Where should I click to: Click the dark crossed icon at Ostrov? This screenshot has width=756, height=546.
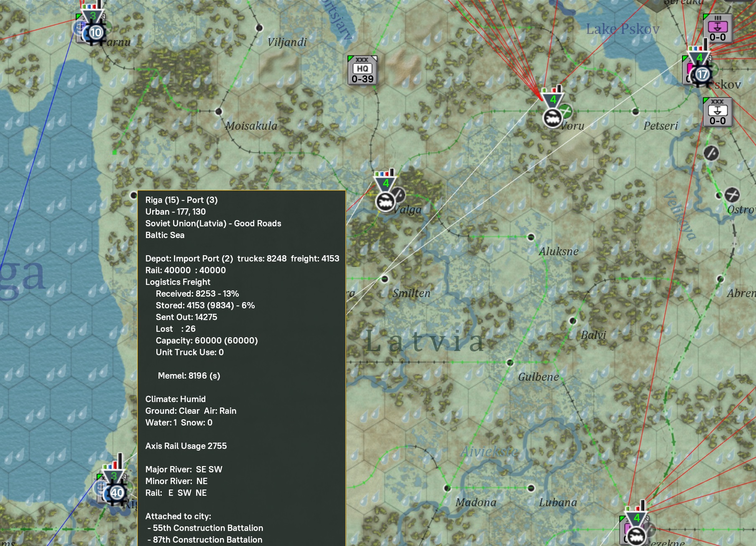click(x=732, y=195)
